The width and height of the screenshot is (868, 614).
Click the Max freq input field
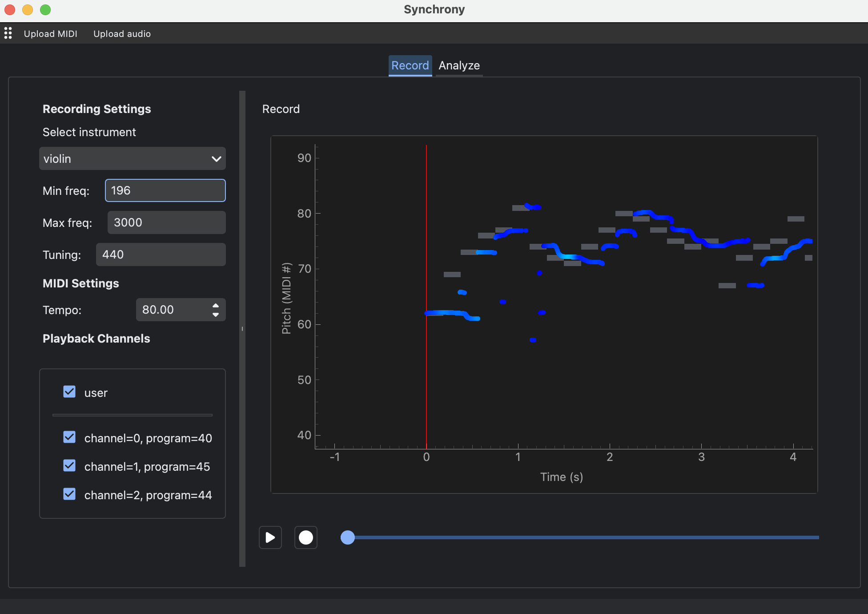[x=166, y=222]
